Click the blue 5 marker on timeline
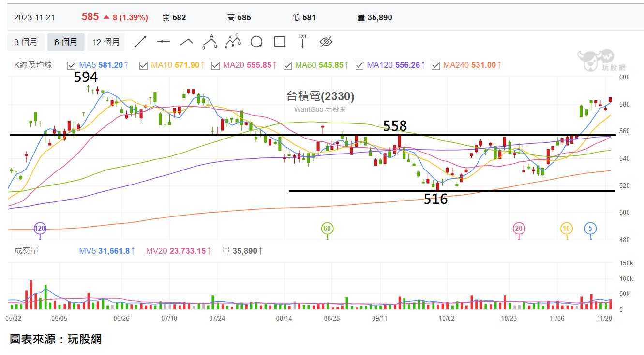Screen dimensions: 644x355 tap(590, 228)
